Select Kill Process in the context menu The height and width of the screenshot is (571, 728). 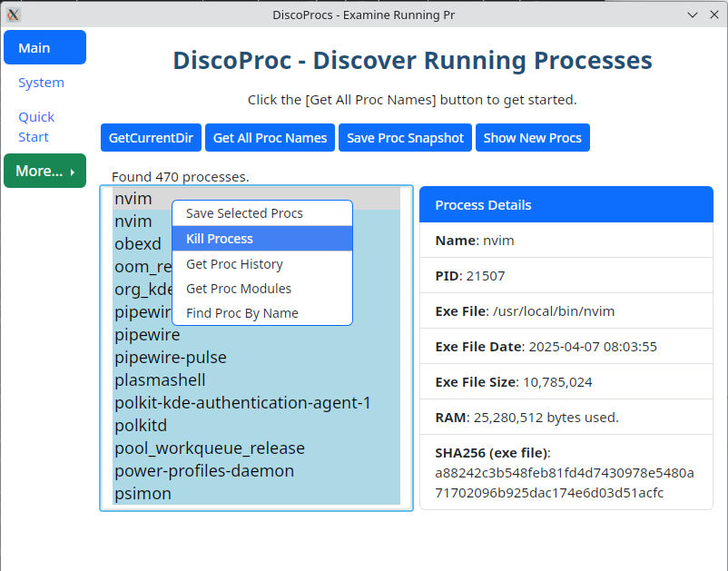(x=220, y=239)
